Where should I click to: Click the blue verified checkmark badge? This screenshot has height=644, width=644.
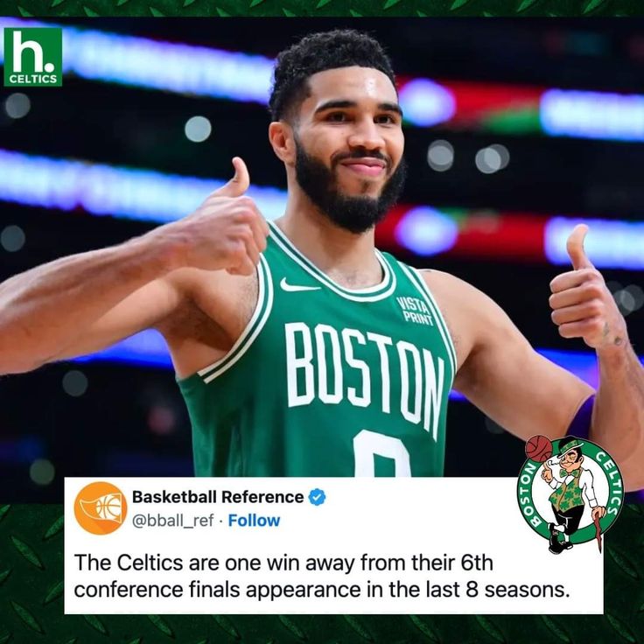tap(317, 497)
